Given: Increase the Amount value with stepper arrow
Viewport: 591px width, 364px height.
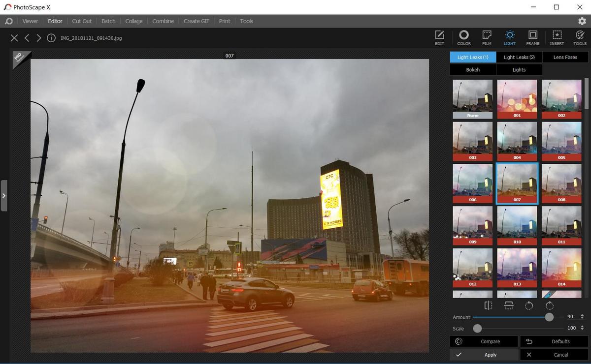Looking at the screenshot, I should (582, 315).
